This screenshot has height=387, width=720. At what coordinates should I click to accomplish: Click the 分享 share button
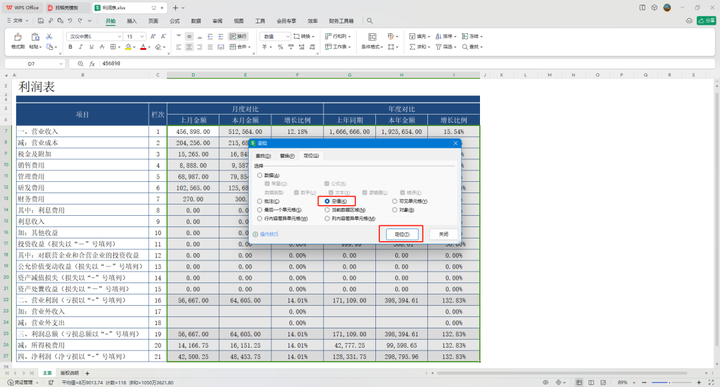click(706, 21)
